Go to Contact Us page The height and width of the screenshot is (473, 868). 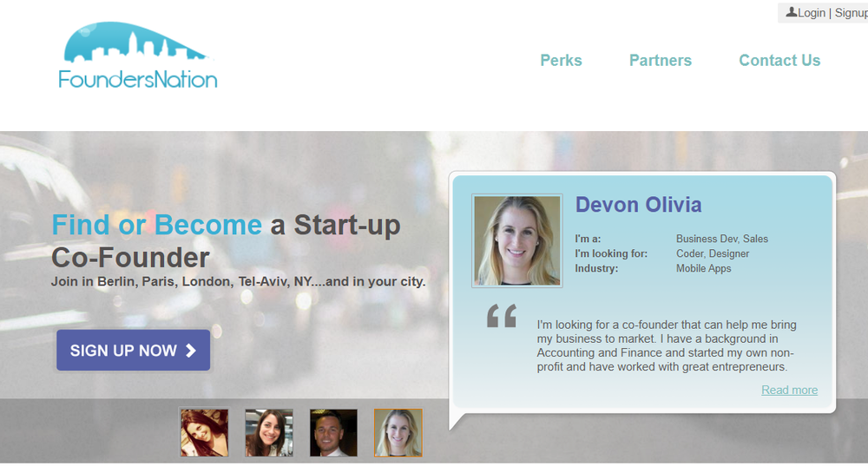(x=779, y=60)
